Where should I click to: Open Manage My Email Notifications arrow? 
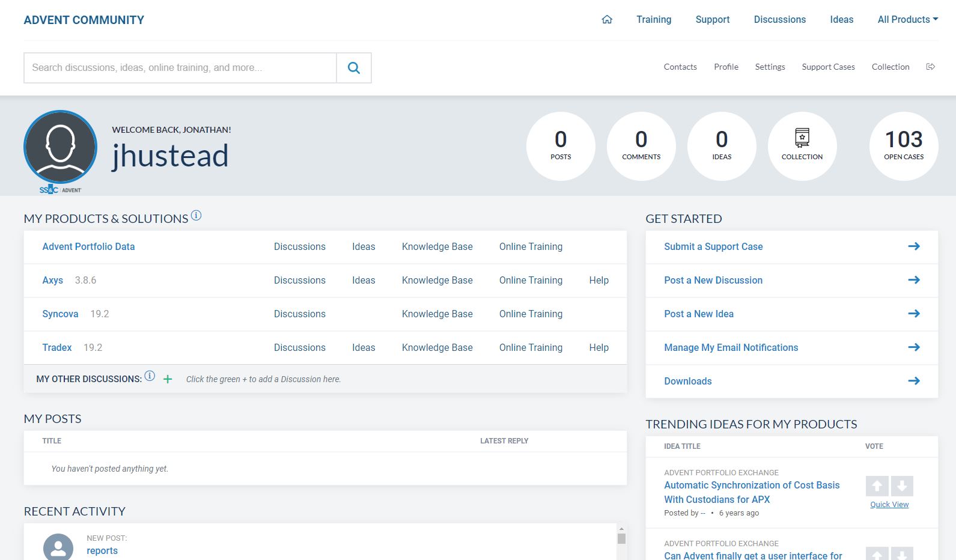click(x=913, y=347)
